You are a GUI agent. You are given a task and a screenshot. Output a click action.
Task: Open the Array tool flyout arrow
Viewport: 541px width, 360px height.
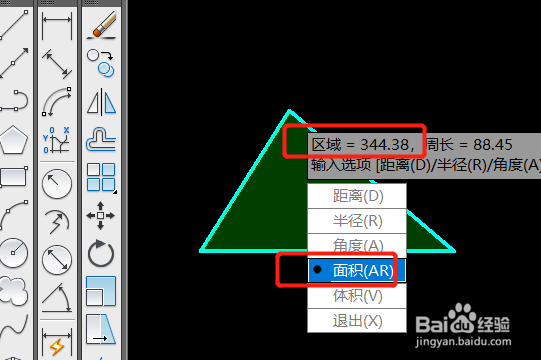[x=115, y=192]
